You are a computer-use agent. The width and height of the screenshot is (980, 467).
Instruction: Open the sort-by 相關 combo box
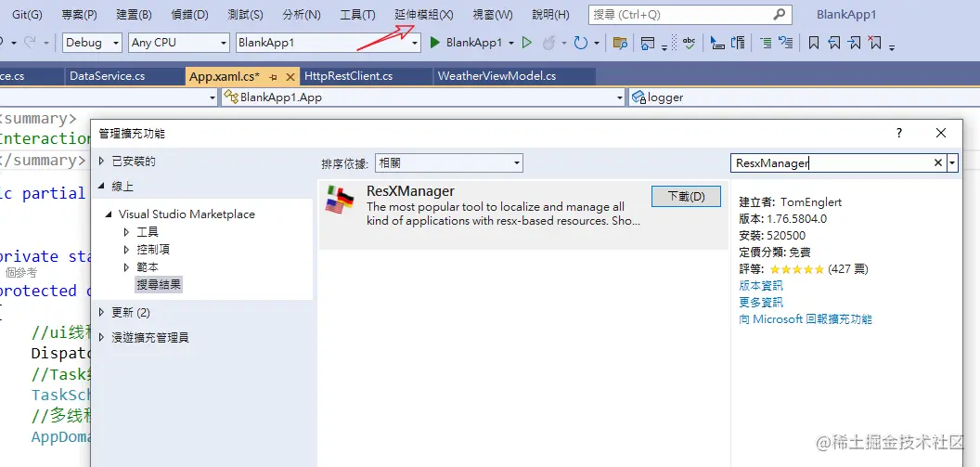449,163
